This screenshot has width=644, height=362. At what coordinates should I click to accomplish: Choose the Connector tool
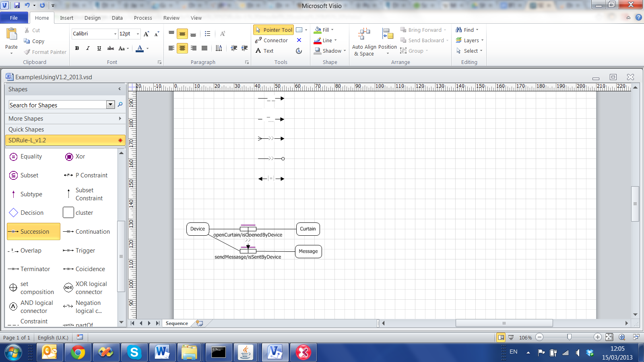[x=272, y=40]
